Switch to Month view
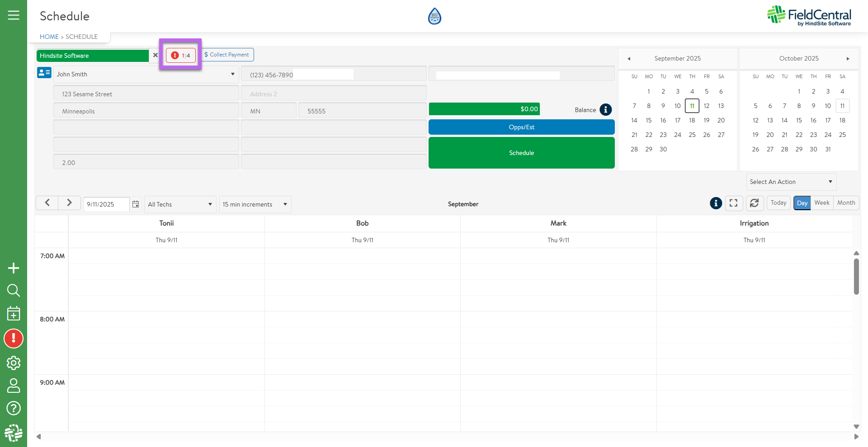Viewport: 868px width, 447px height. coord(846,203)
